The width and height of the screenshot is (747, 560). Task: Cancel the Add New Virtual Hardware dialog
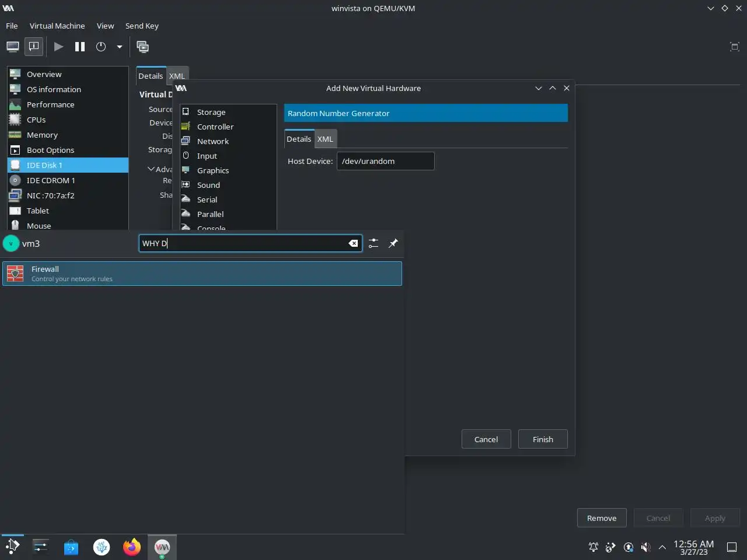[x=486, y=439]
